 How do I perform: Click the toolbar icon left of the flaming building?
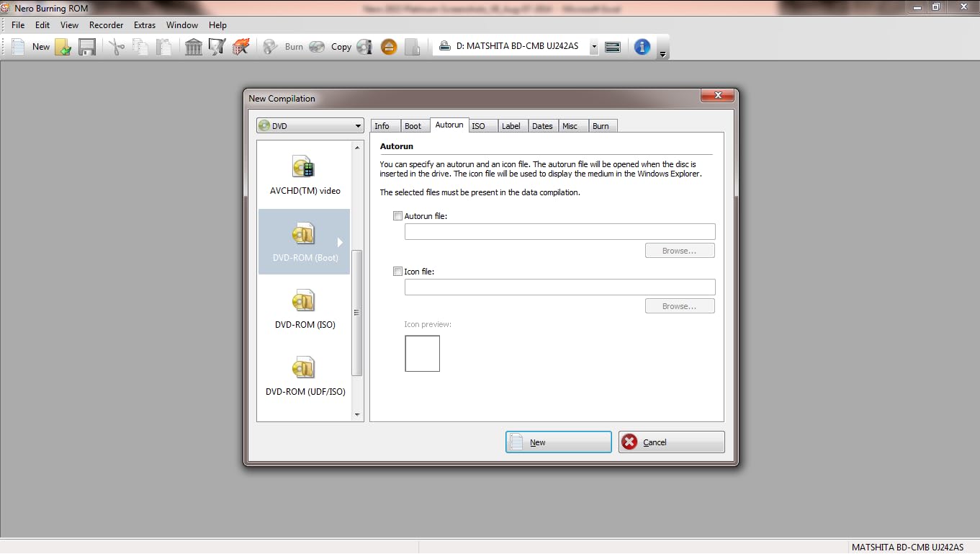[x=217, y=47]
